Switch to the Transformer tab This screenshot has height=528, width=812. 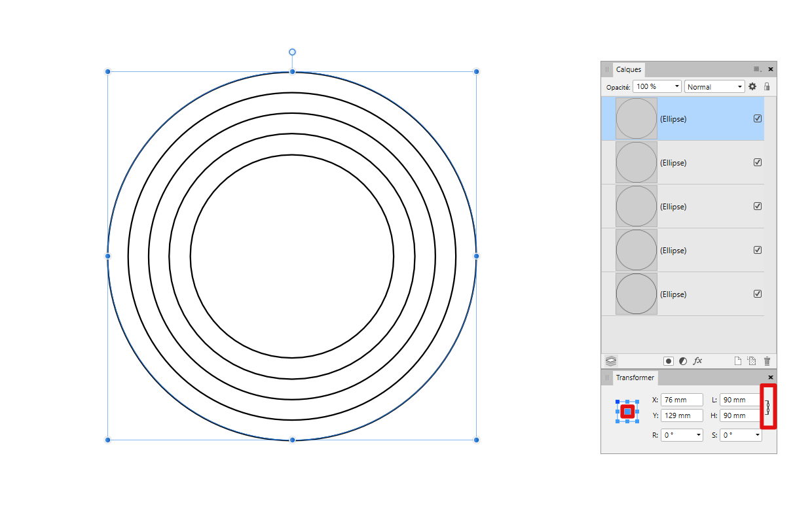tap(635, 378)
